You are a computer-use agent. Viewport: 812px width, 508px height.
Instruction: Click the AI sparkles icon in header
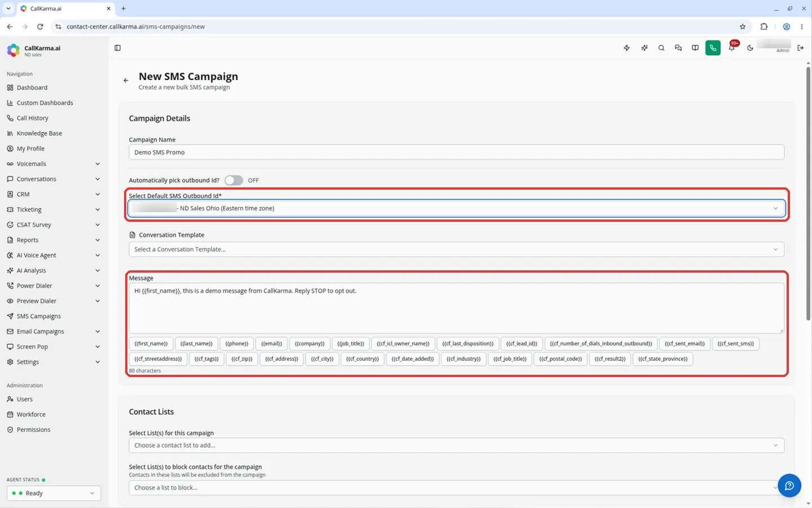point(644,48)
